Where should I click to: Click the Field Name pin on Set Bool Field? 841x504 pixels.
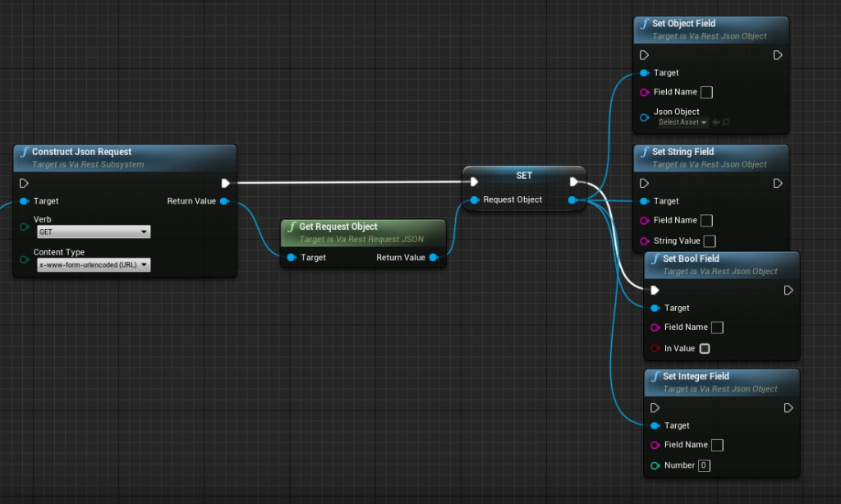coord(655,327)
